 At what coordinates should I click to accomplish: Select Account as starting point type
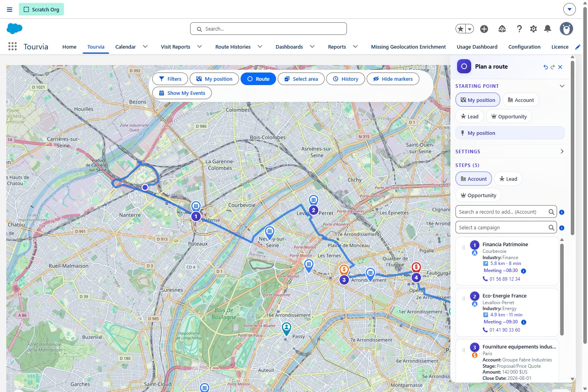point(521,100)
